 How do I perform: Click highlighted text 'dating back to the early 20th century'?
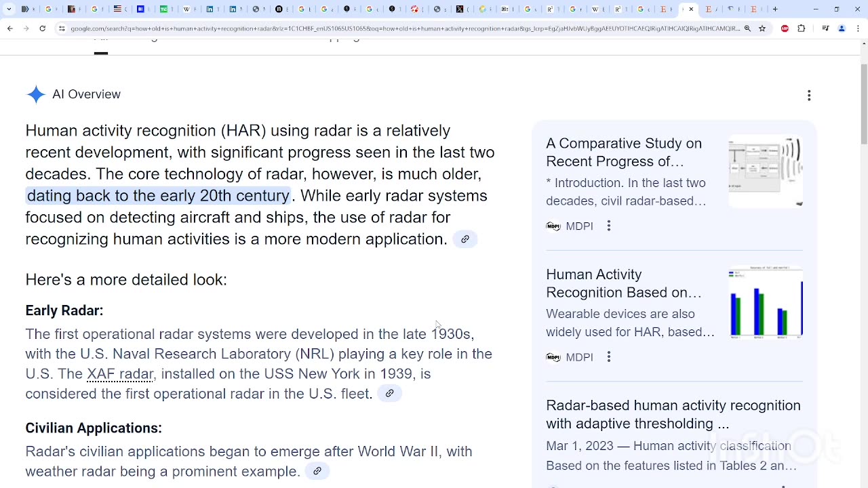coord(158,196)
